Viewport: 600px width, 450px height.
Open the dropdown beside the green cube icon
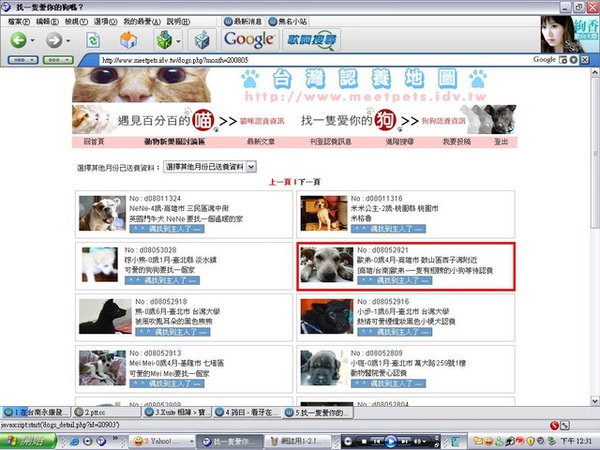point(178,40)
